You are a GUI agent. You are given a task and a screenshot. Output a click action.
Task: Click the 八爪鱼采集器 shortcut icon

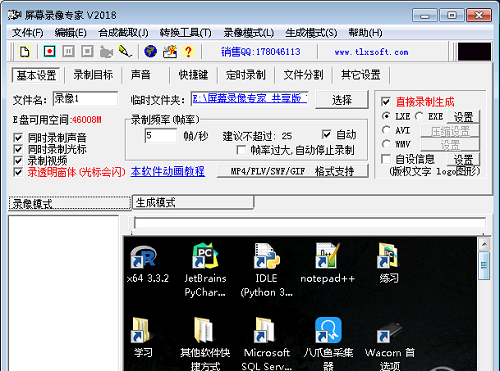pyautogui.click(x=328, y=330)
